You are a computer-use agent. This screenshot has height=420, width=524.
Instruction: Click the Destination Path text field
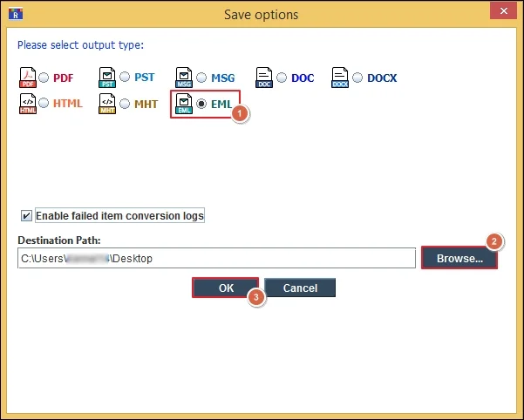(216, 258)
